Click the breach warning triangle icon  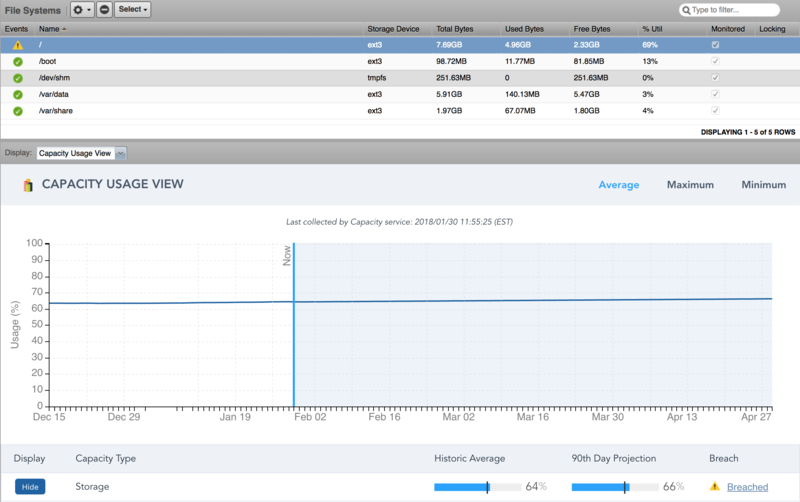click(715, 487)
